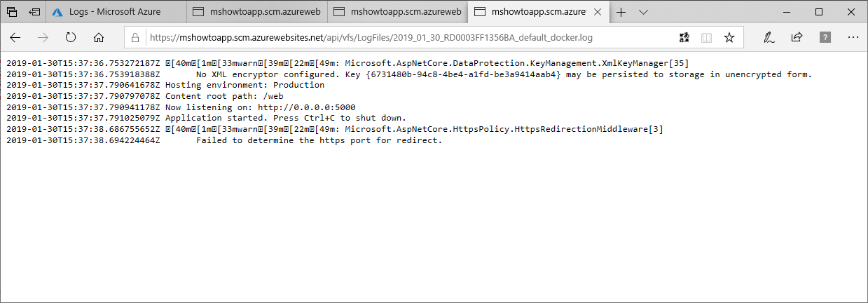Expand the tab previews chevron
This screenshot has width=868, height=303.
click(644, 12)
